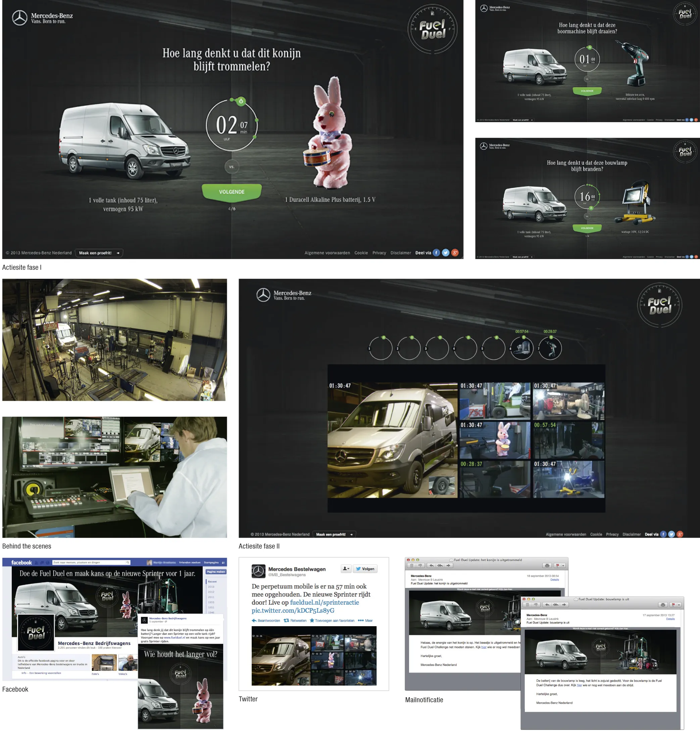Open user actions dropdown beside Volgen
This screenshot has width=700, height=748.
(346, 569)
